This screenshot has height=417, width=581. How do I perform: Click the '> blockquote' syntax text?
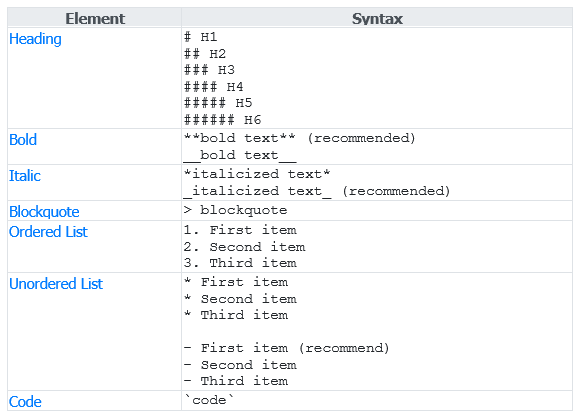point(235,210)
